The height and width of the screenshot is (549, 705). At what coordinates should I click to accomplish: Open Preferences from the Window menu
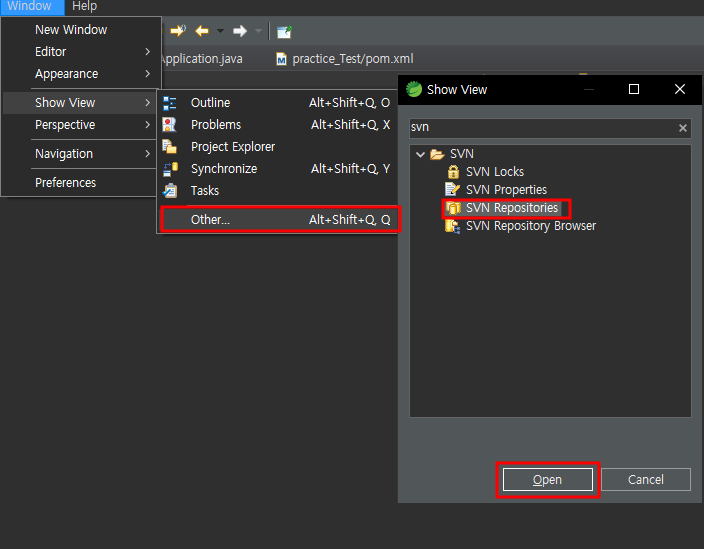tap(81, 183)
